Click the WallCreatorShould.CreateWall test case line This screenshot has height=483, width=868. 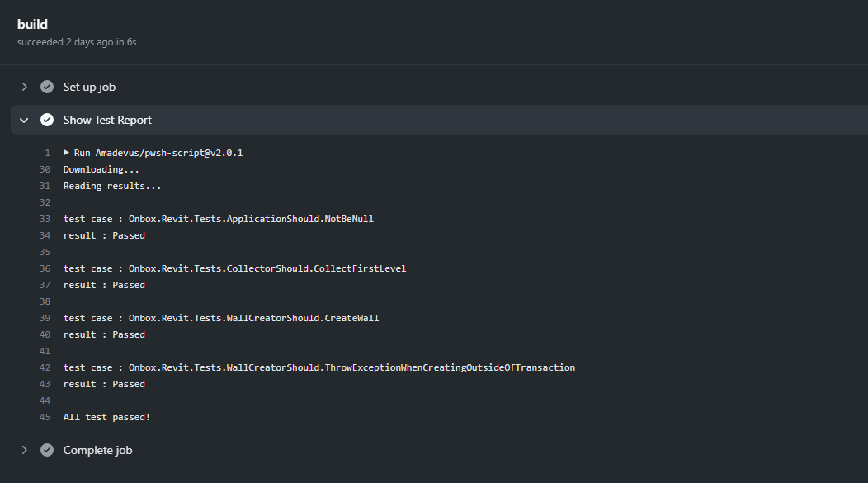[x=221, y=318]
